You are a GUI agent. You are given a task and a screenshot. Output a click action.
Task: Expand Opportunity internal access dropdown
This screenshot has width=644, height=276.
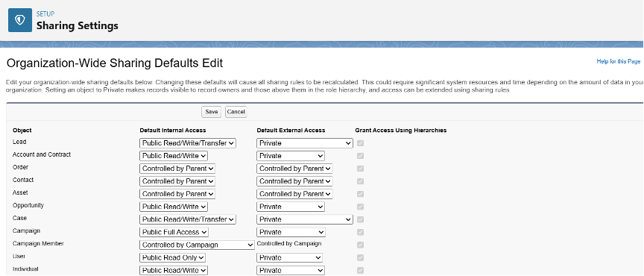[x=174, y=207]
